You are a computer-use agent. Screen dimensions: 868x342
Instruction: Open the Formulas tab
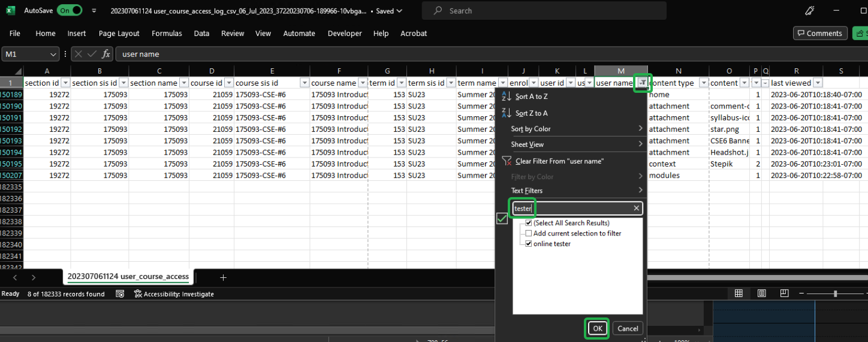coord(167,34)
